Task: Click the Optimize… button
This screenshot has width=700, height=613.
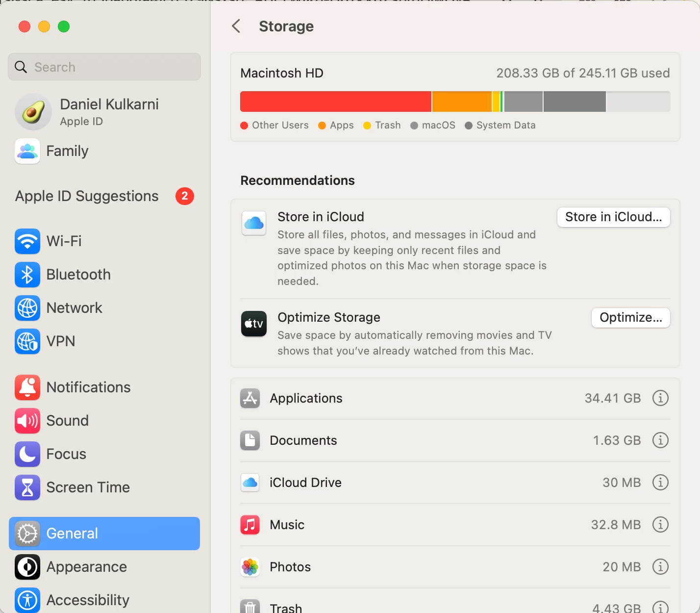Action: tap(631, 318)
